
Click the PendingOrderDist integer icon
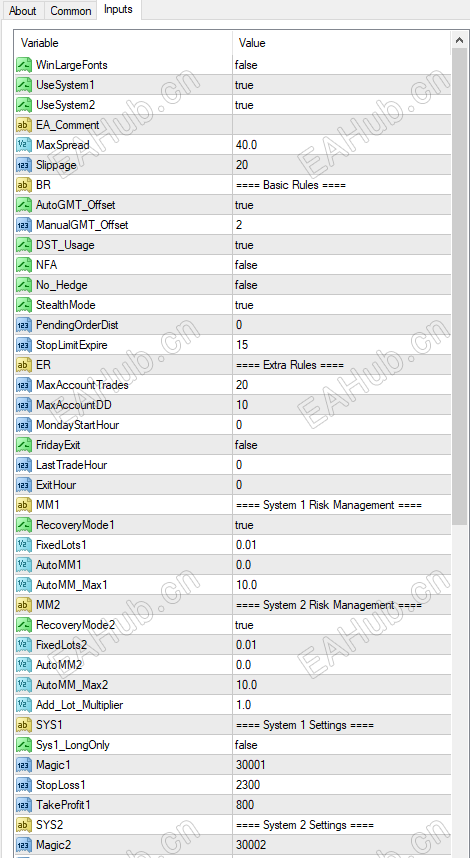point(24,325)
